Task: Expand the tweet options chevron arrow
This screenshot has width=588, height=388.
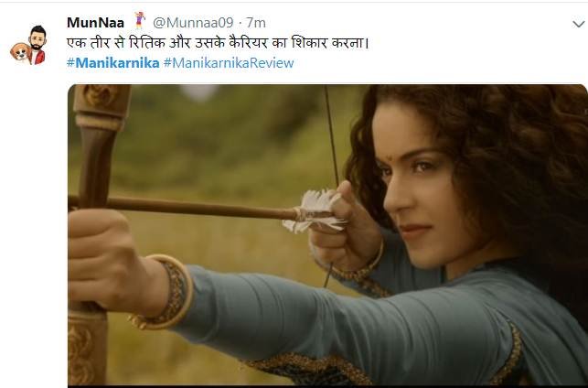Action: coord(579,25)
